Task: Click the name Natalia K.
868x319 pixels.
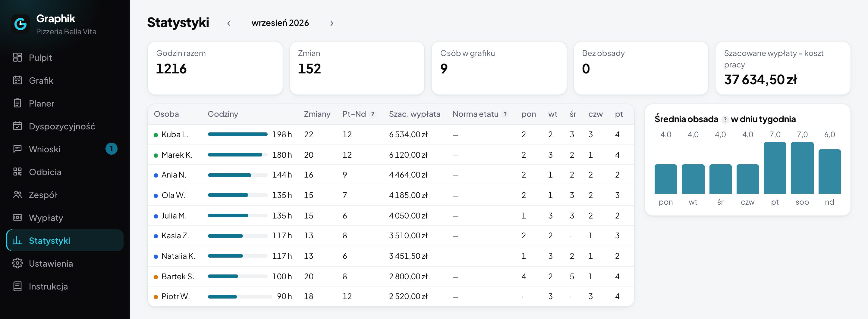Action: click(178, 256)
